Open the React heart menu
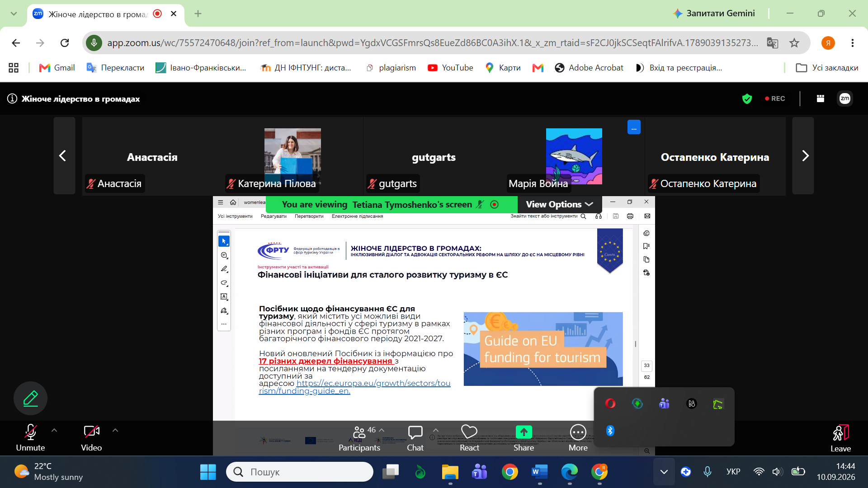Image resolution: width=868 pixels, height=488 pixels. (x=469, y=438)
